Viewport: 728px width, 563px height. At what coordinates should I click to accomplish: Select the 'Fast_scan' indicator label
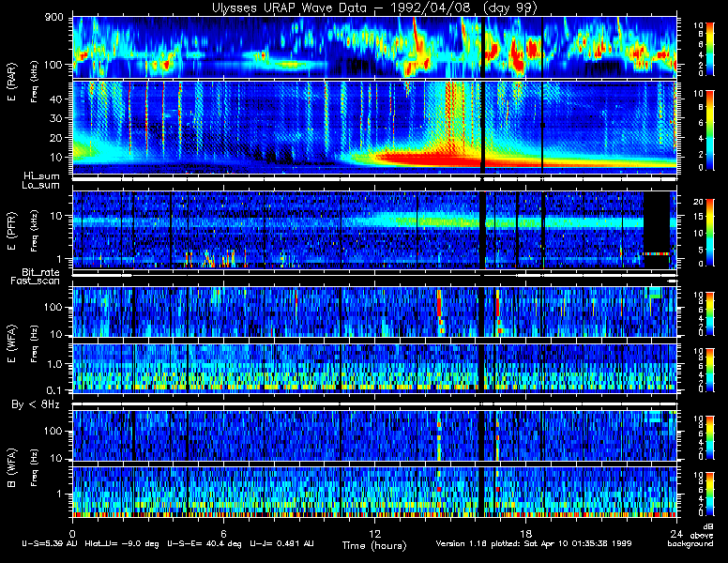(36, 281)
